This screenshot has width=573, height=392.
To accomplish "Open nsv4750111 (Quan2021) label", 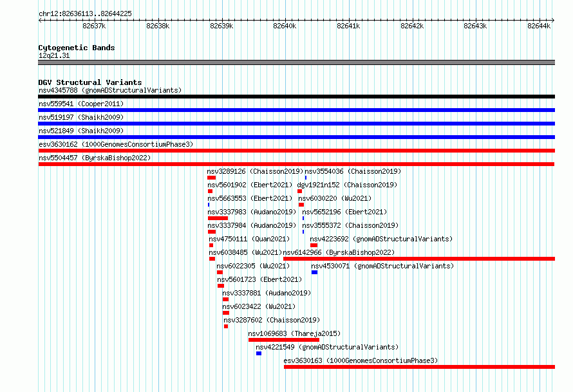I will pos(249,239).
